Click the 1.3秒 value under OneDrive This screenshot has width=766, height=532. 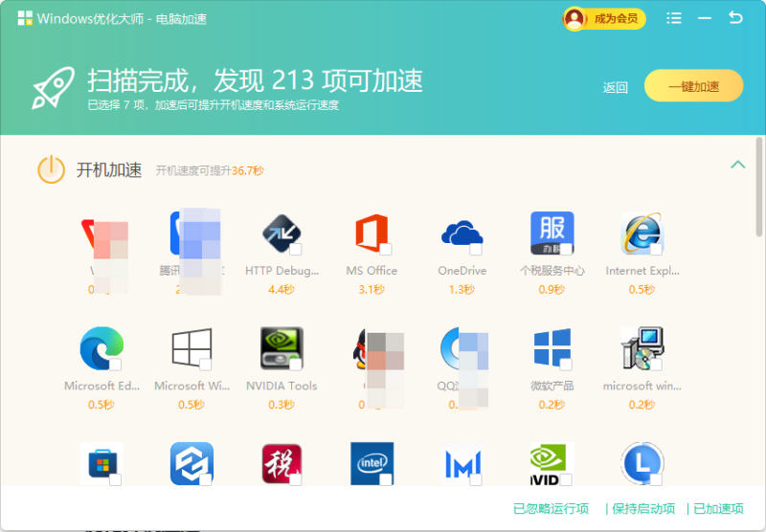(462, 289)
